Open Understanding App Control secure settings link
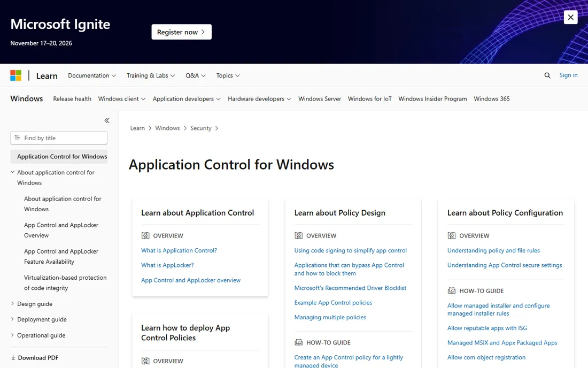Image resolution: width=588 pixels, height=368 pixels. point(505,265)
